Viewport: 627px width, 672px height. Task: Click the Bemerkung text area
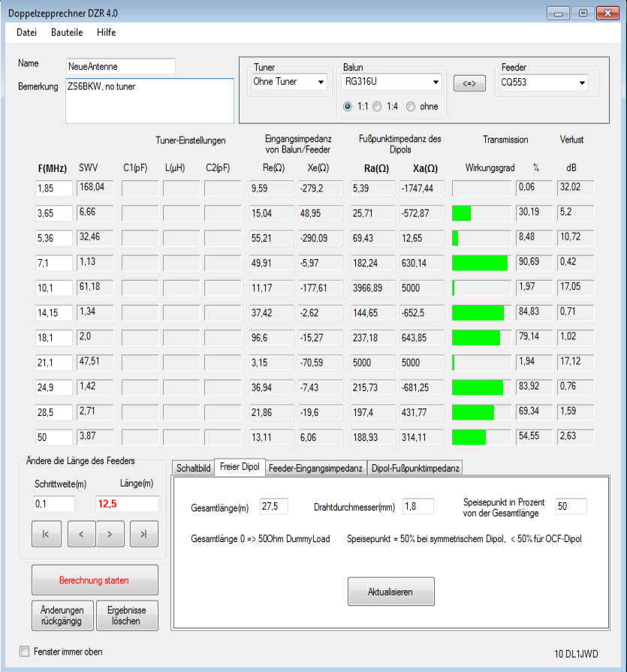(149, 101)
